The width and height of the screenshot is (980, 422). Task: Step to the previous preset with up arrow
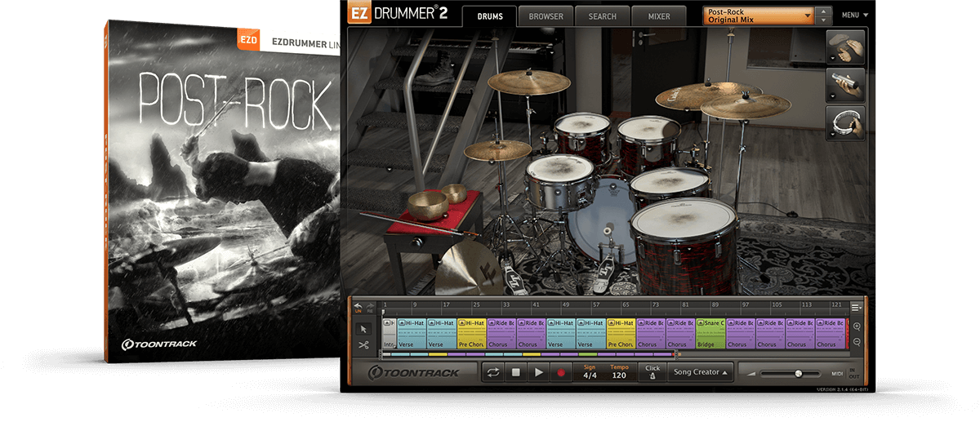(x=824, y=11)
